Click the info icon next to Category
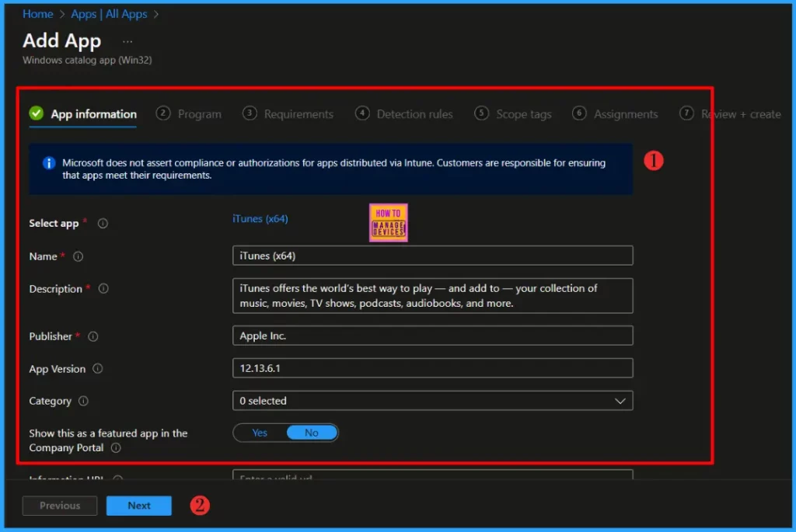 click(83, 402)
